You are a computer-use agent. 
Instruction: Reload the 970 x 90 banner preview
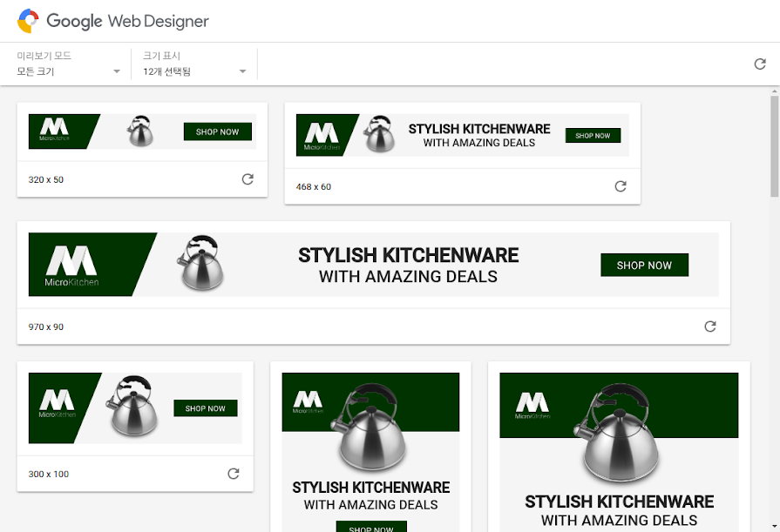[710, 327]
